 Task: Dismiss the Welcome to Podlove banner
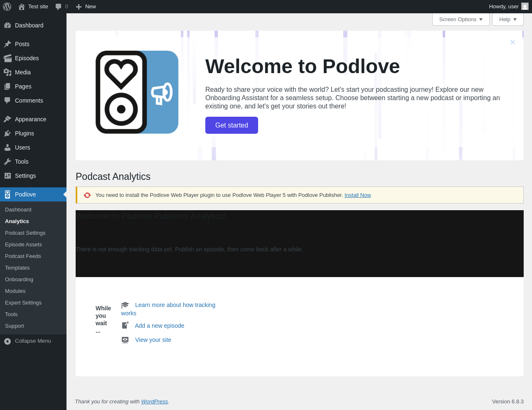(512, 42)
